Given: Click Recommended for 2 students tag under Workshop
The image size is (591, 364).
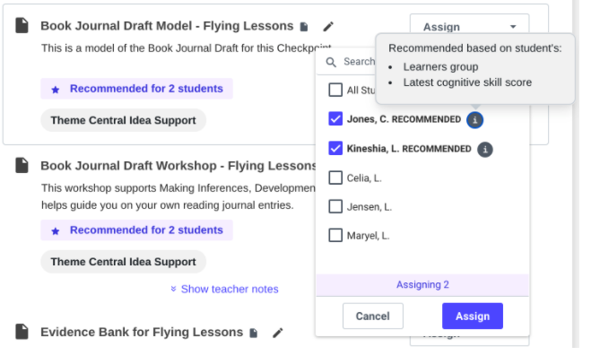Looking at the screenshot, I should (136, 230).
